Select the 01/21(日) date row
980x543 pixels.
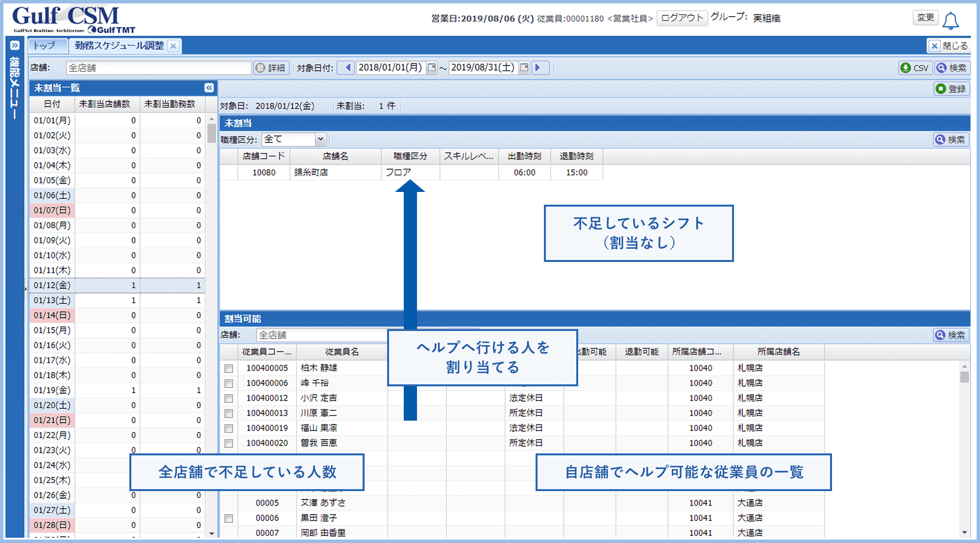click(118, 420)
